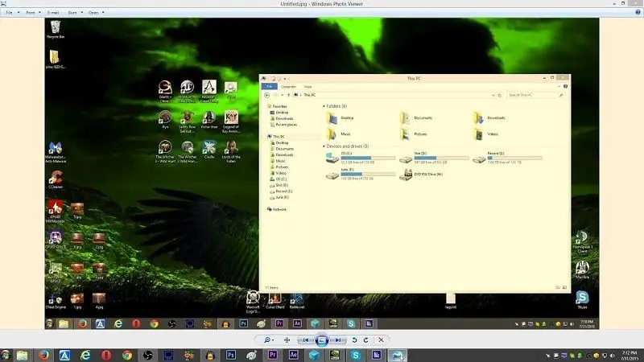Select Network in the navigation pane
Screen dimensions: 644x362
[x=279, y=209]
